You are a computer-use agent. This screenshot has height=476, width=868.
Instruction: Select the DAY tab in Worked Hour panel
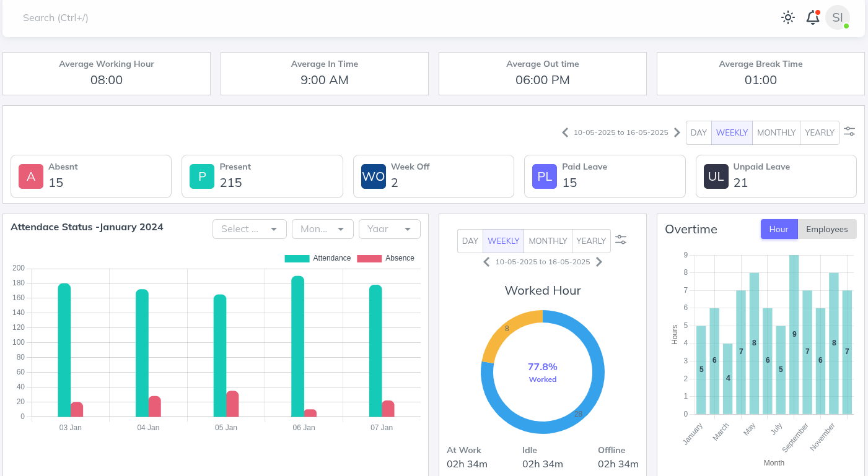pos(470,241)
